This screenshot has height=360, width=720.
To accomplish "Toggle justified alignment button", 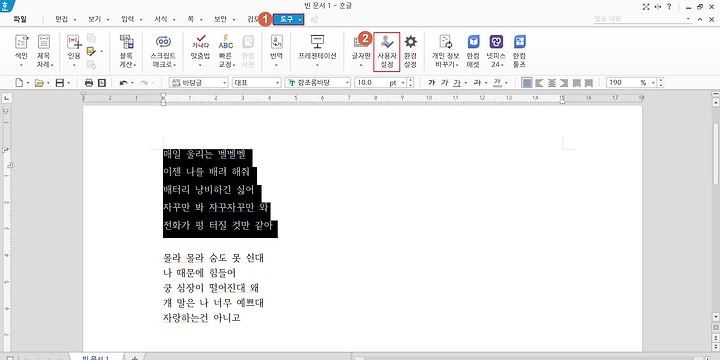I will click(x=527, y=83).
